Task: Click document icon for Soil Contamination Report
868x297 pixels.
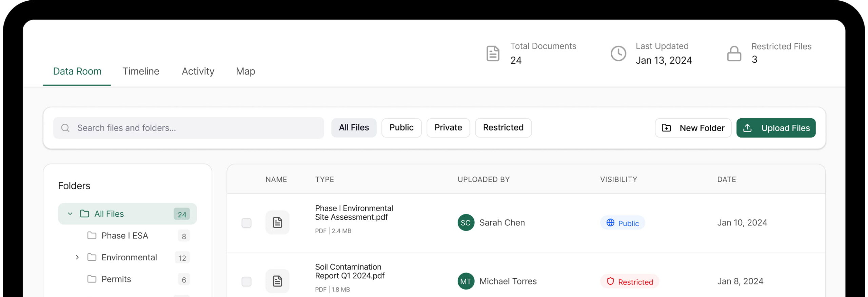Action: point(277,281)
